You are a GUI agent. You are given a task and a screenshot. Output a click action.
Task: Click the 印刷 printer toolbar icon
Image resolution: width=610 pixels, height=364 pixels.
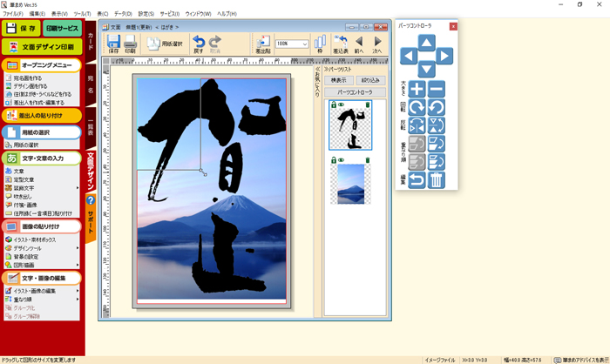(x=130, y=44)
